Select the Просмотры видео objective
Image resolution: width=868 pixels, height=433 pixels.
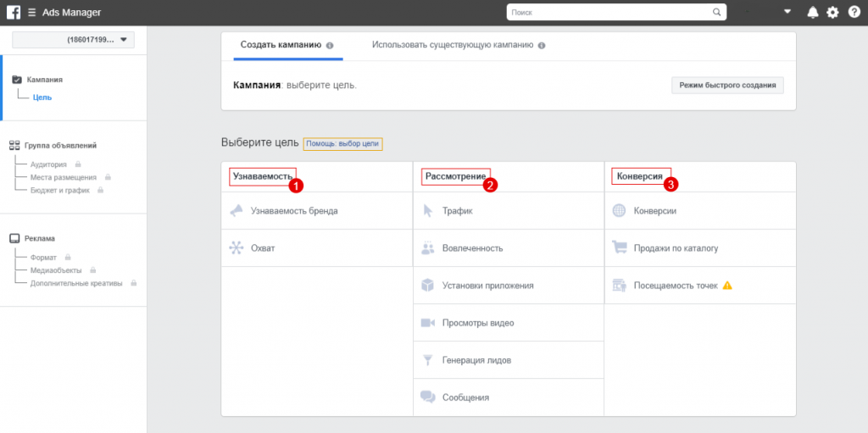(509, 323)
